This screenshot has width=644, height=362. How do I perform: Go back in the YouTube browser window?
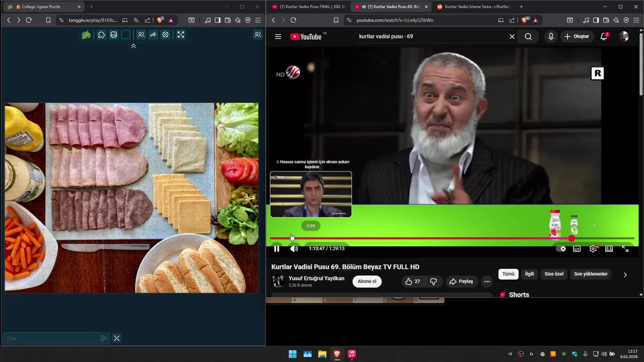tap(274, 20)
